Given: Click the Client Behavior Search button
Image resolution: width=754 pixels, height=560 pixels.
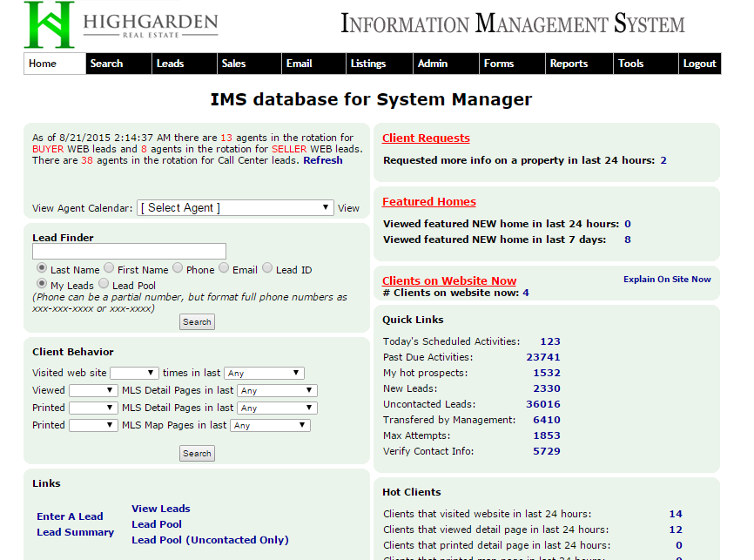Looking at the screenshot, I should pyautogui.click(x=197, y=453).
